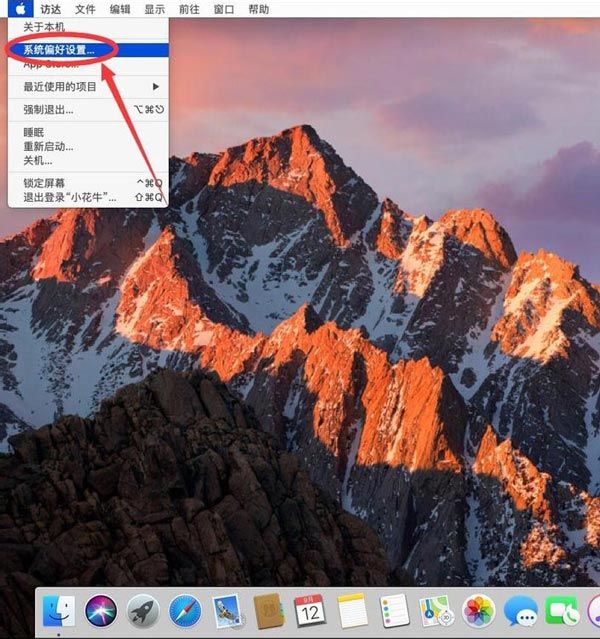600x639 pixels.
Task: Open Reminders list icon in Dock
Action: point(394,611)
